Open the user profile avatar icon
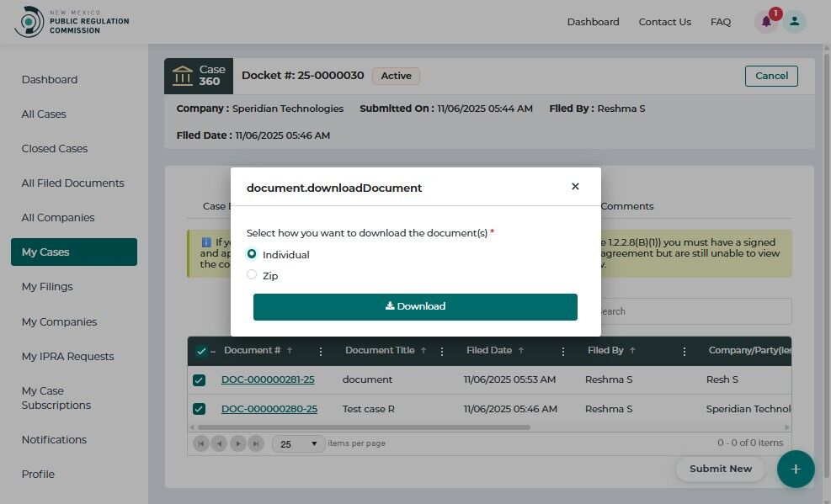The width and height of the screenshot is (831, 504). coord(795,22)
